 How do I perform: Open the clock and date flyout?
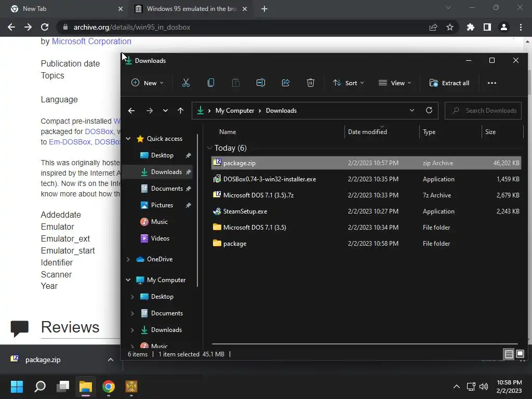click(x=509, y=387)
